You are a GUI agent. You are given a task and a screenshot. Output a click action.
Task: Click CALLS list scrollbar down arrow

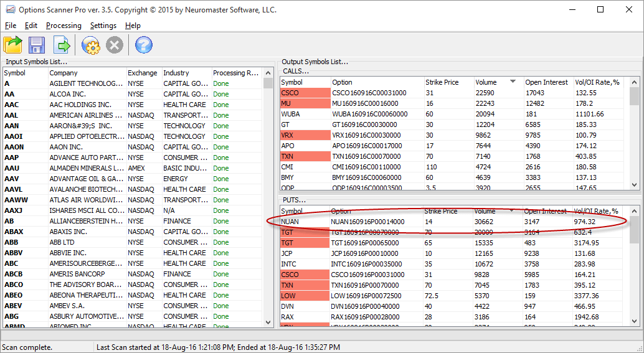coord(634,185)
